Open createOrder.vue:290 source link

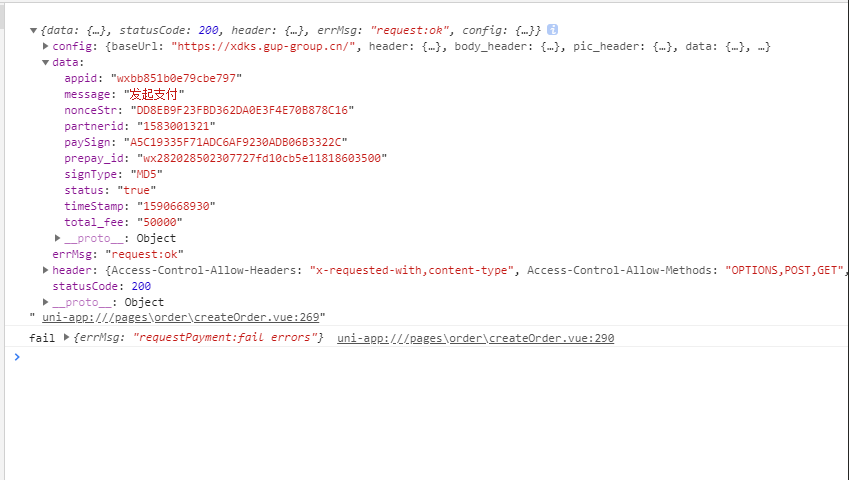[475, 338]
